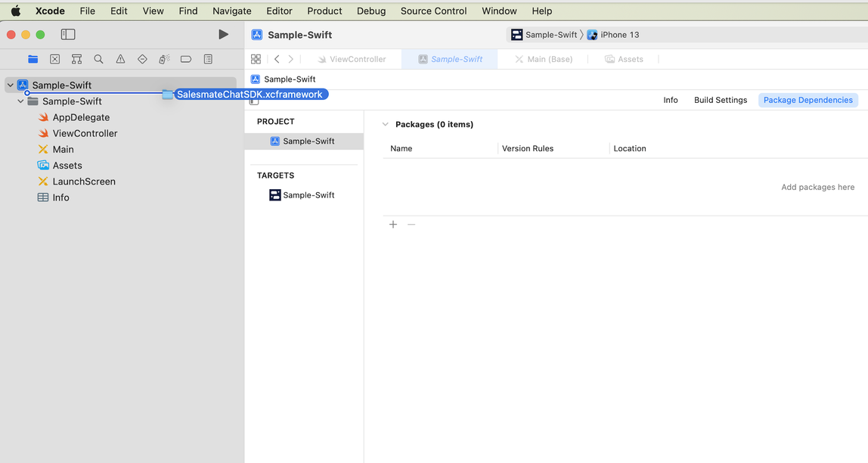Open the Report navigator icon
Screen dimensions: 868x463
click(207, 59)
